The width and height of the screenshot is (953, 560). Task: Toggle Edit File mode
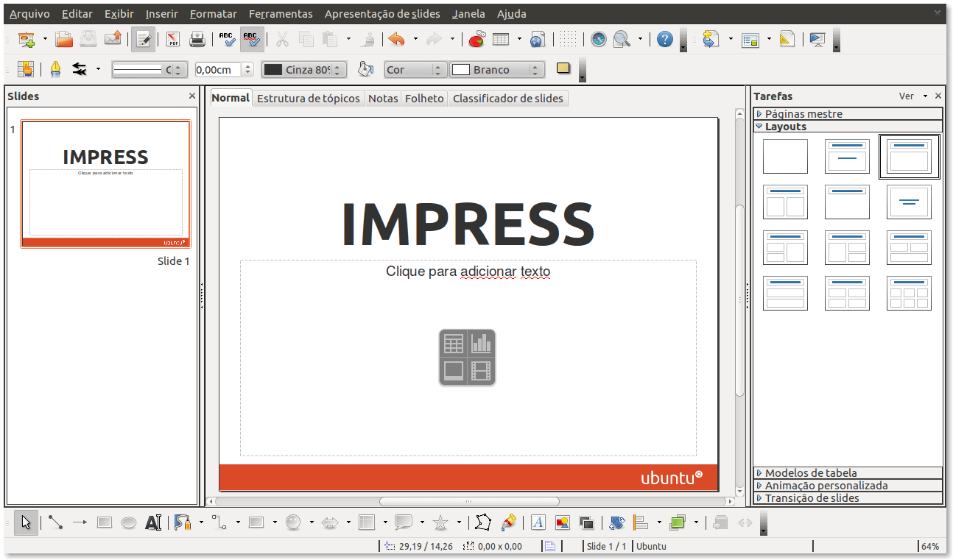[x=144, y=40]
